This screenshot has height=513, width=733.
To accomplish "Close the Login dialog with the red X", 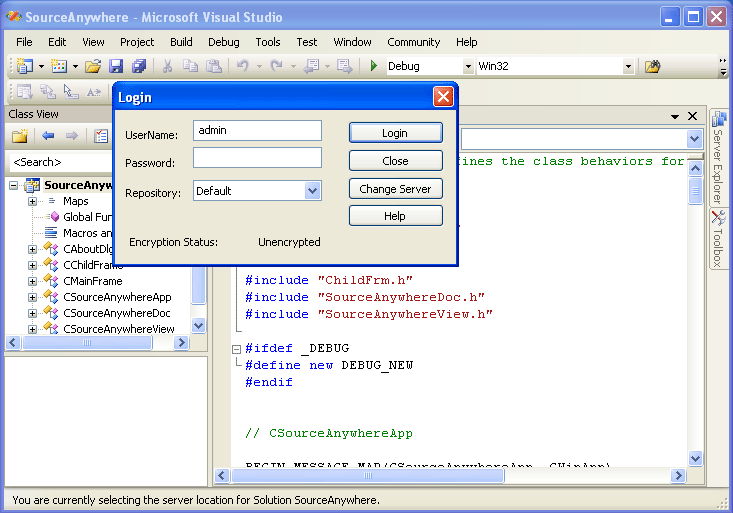I will coord(443,97).
